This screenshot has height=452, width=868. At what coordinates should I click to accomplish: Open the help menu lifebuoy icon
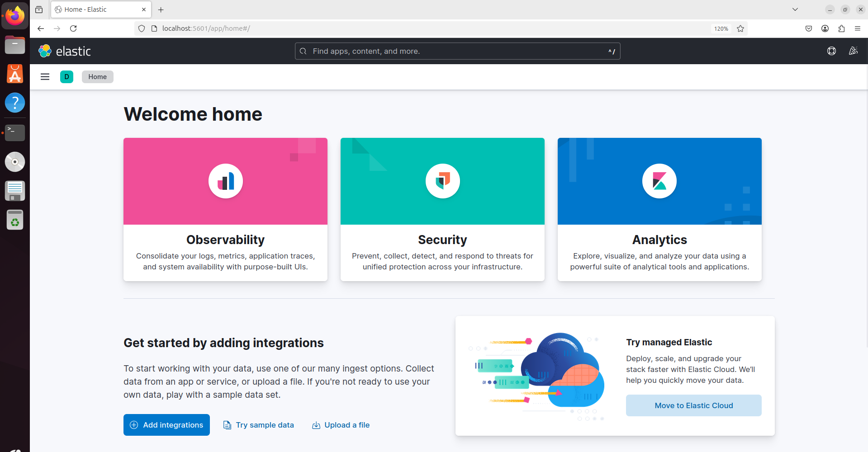[x=831, y=51]
